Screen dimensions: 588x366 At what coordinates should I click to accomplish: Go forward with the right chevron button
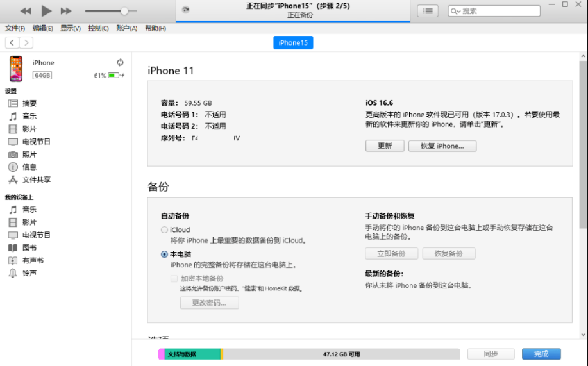point(26,42)
